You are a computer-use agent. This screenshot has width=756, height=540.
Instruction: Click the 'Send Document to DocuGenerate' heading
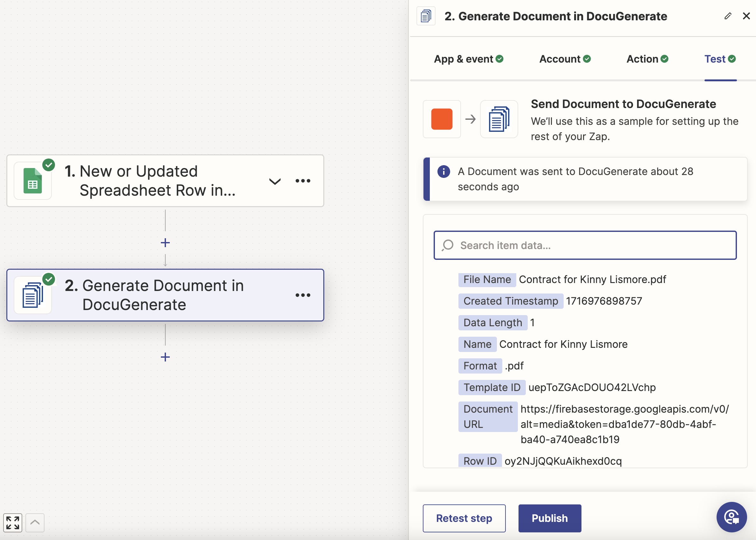pyautogui.click(x=623, y=104)
